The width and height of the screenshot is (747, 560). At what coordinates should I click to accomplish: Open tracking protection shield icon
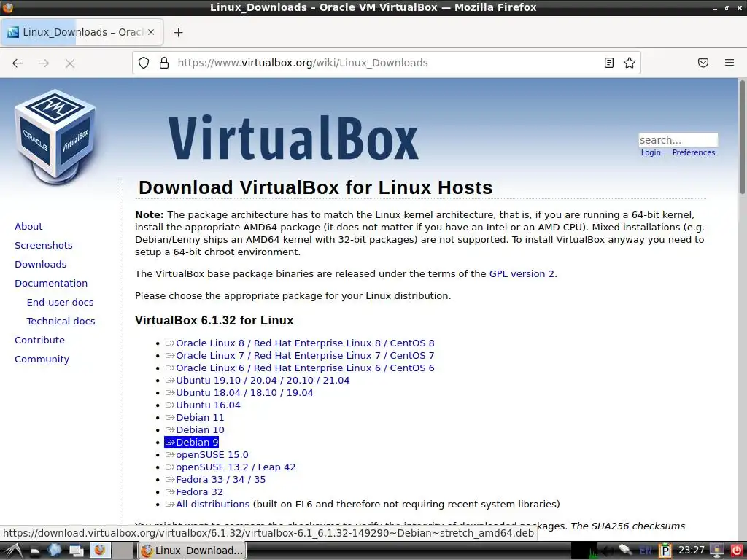coord(144,63)
